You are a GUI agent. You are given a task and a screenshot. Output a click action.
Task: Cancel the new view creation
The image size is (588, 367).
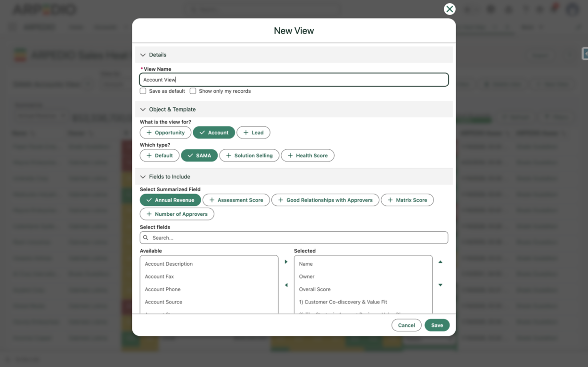pyautogui.click(x=406, y=325)
